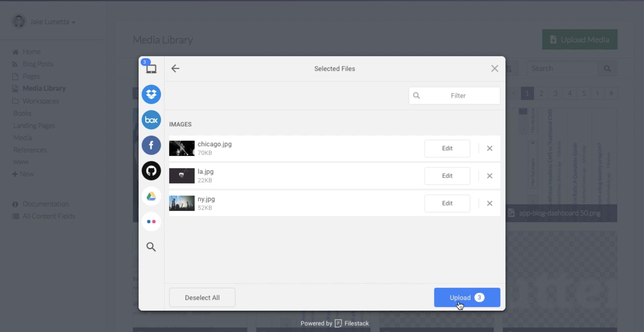Select pagination page 1
Screen dimensions: 644x332
click(x=527, y=93)
